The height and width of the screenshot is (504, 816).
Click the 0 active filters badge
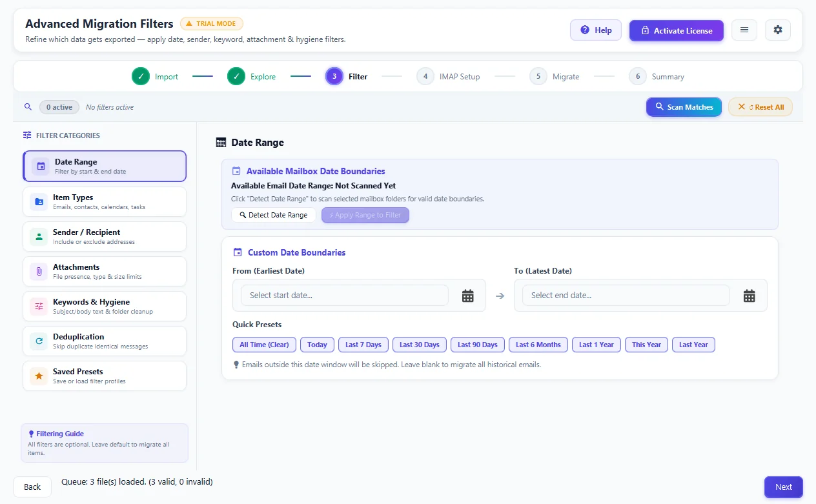pyautogui.click(x=59, y=107)
